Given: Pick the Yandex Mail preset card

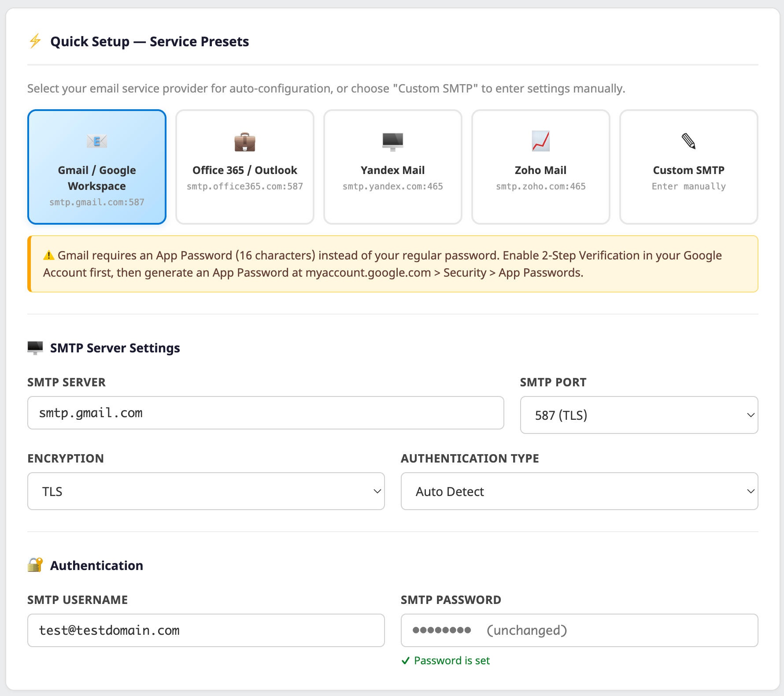Looking at the screenshot, I should pyautogui.click(x=393, y=167).
